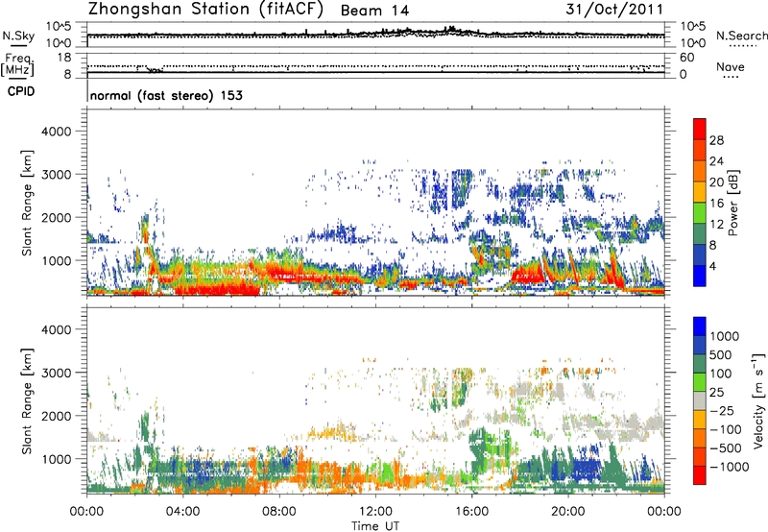
Task: Click the gray segment of velocity colorbar
Action: [x=700, y=401]
